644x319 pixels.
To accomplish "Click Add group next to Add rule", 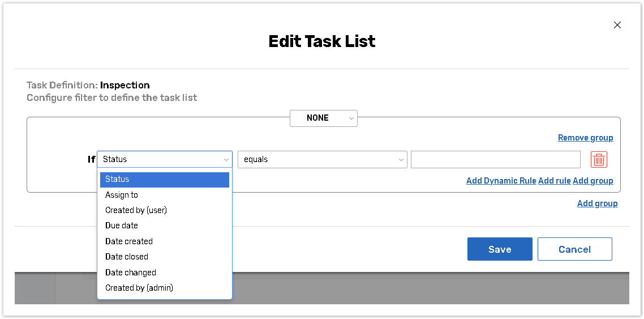I will (593, 181).
